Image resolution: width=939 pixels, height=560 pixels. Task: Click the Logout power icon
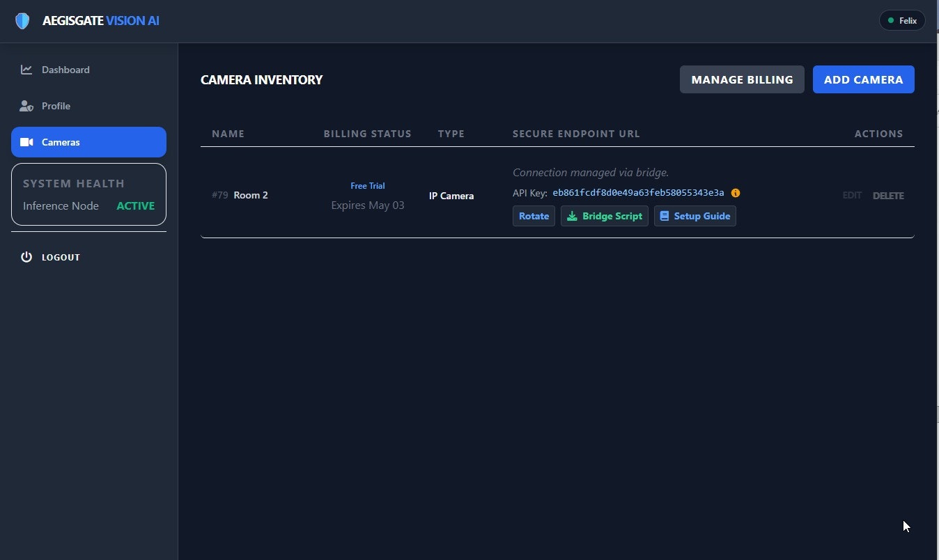coord(26,257)
